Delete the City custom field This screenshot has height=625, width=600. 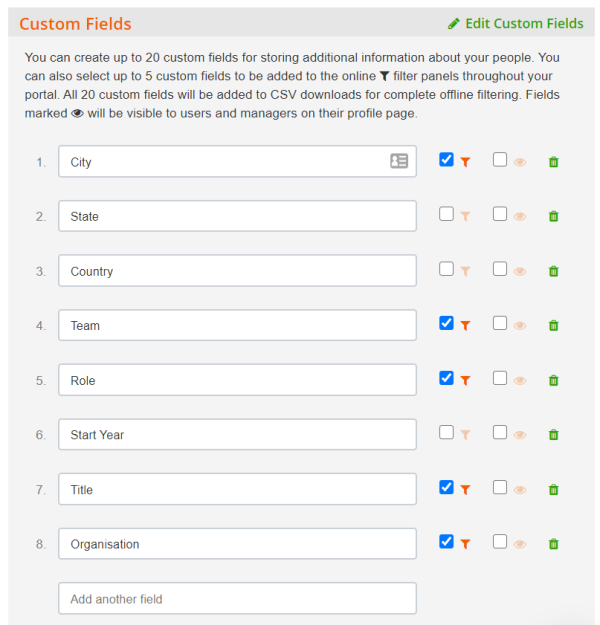pos(553,162)
